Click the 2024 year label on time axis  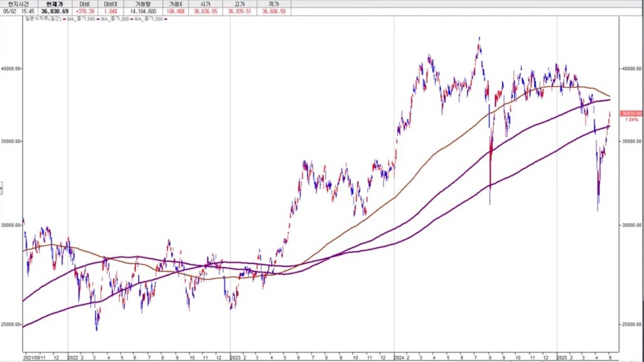(399, 358)
